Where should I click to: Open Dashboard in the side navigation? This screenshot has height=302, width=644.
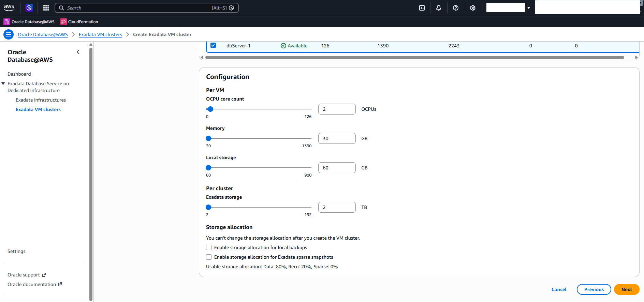pyautogui.click(x=19, y=74)
